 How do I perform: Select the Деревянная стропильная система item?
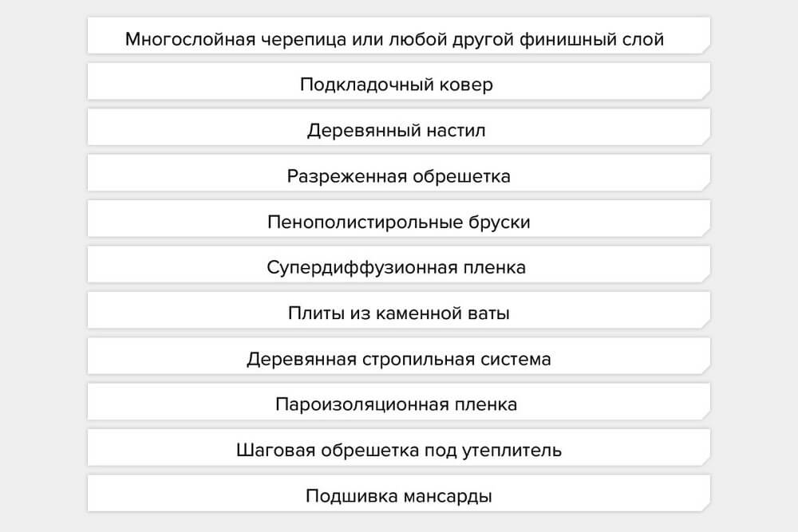pos(398,359)
